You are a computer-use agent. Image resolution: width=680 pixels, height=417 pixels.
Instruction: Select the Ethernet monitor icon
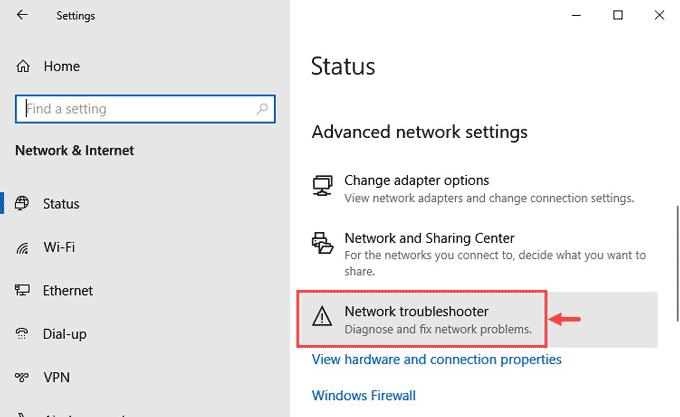tap(22, 290)
